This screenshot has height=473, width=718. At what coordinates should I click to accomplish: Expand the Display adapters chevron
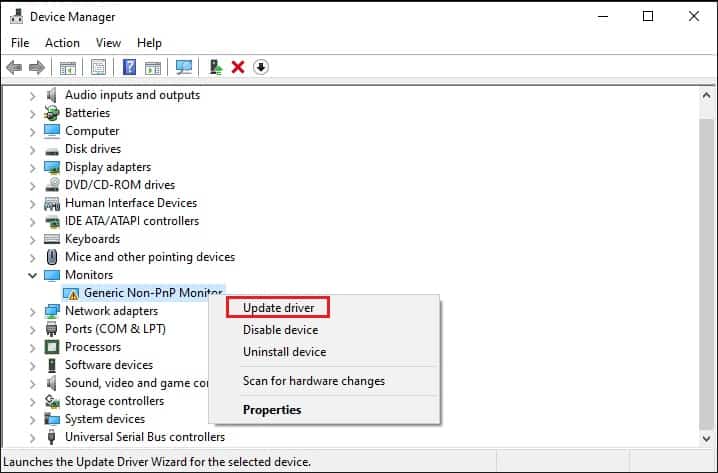32,168
